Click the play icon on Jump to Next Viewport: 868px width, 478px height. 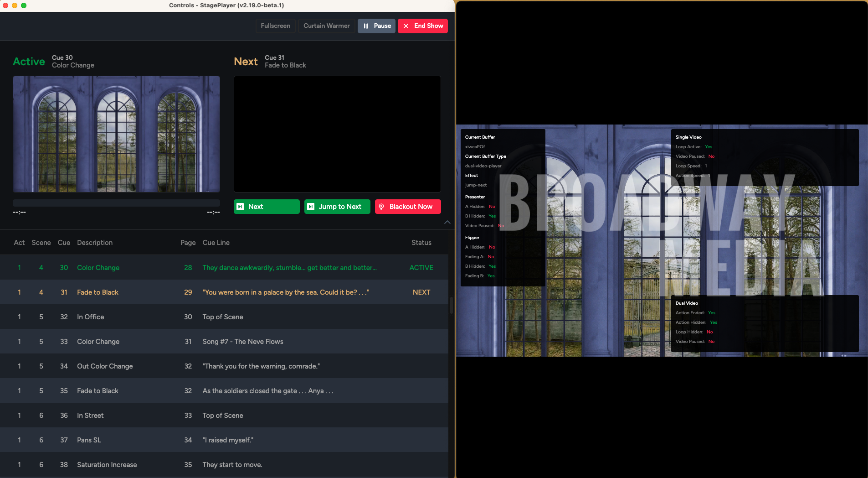tap(311, 207)
